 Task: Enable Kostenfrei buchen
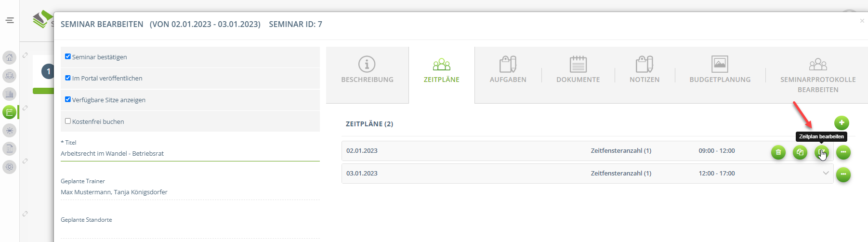[x=68, y=121]
